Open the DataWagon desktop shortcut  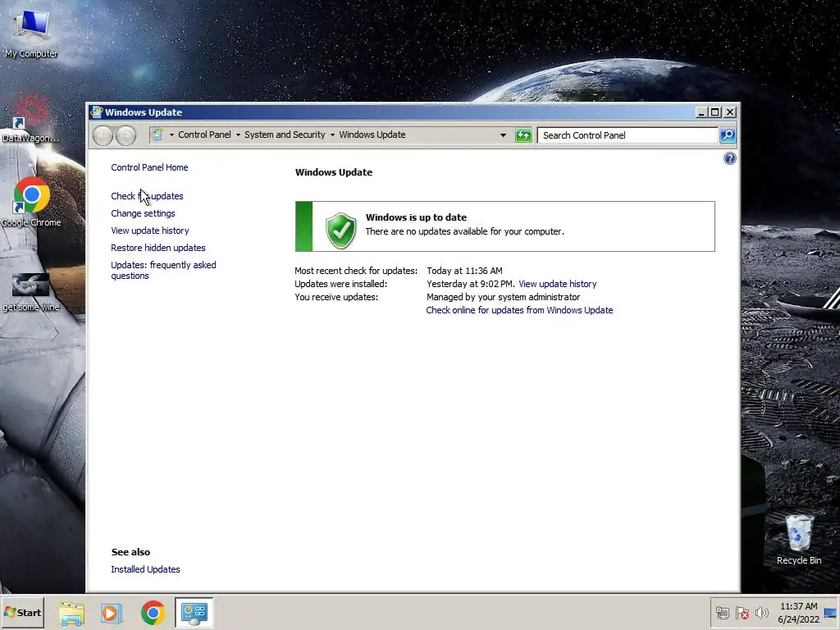coord(30,118)
